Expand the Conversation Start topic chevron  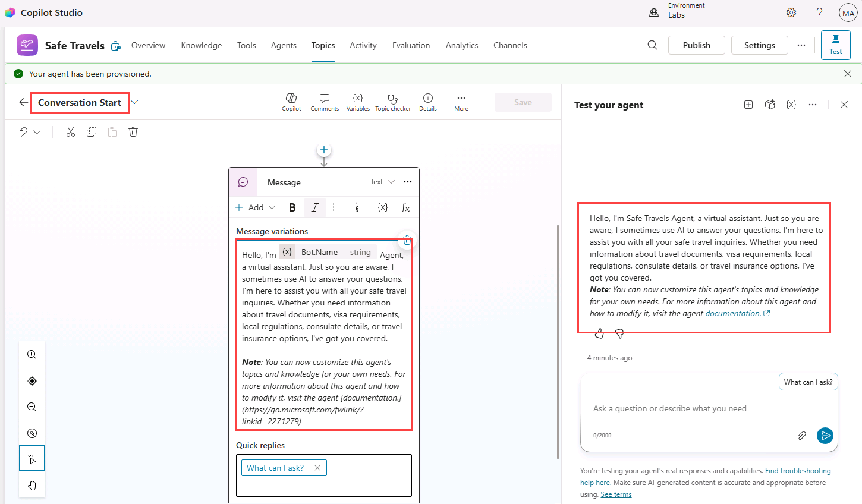point(135,102)
